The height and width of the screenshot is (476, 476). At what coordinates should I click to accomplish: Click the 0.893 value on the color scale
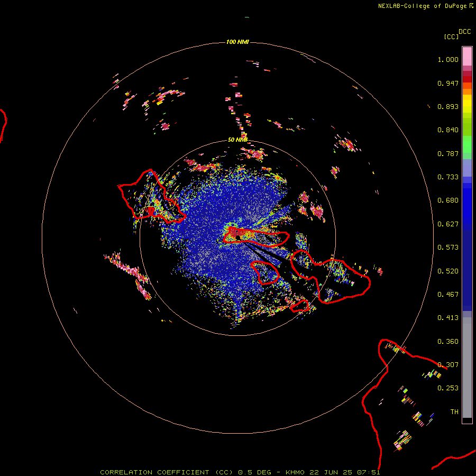coord(448,106)
